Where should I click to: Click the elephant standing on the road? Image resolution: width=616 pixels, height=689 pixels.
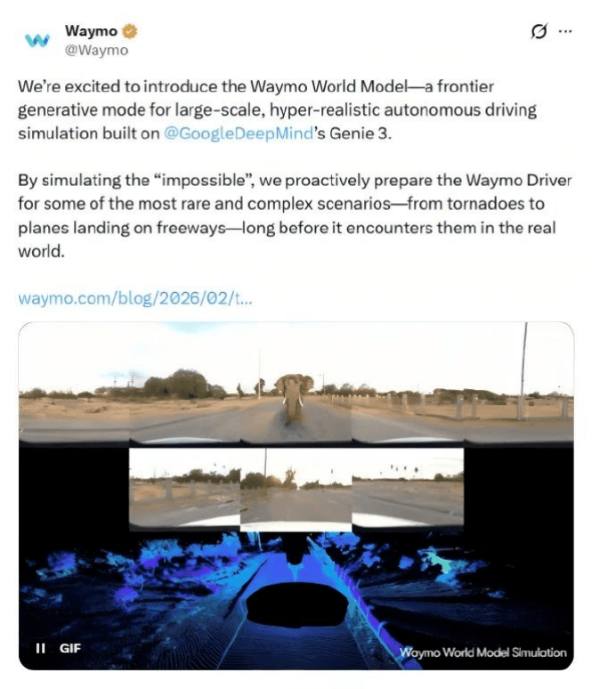tap(295, 399)
